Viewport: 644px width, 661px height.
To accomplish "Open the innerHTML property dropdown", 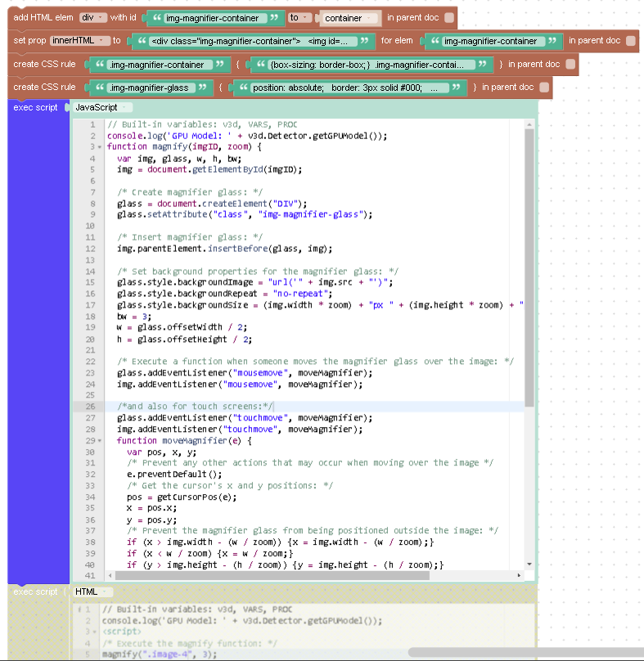I will (79, 40).
